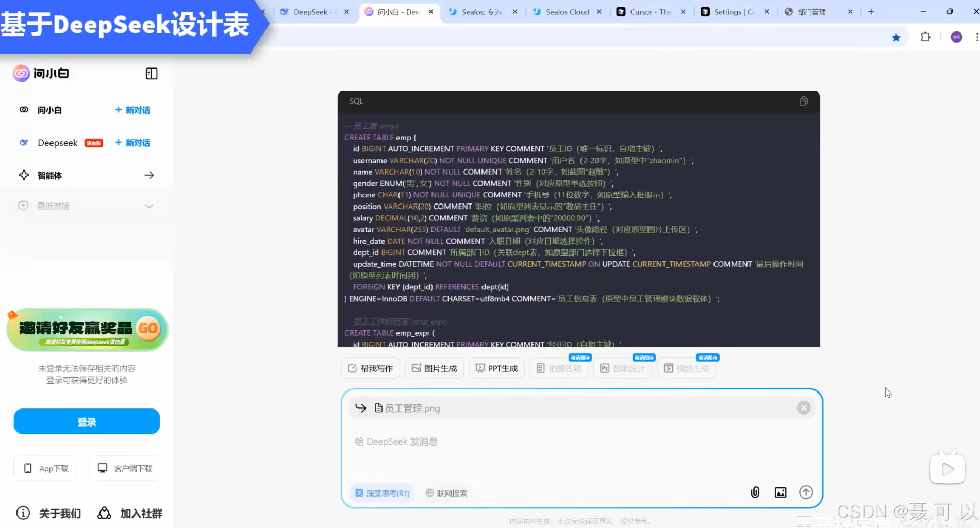The height and width of the screenshot is (528, 980).
Task: Click the 员工管理.png attachment name
Action: pyautogui.click(x=412, y=408)
